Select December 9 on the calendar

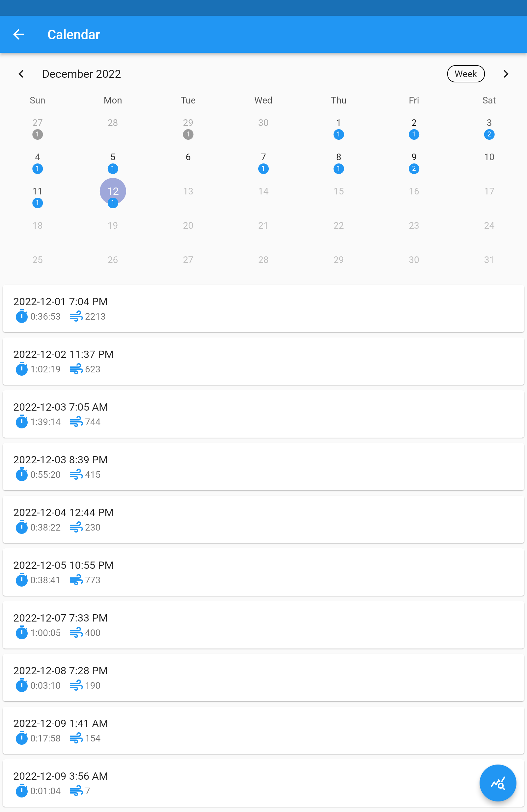(x=414, y=157)
